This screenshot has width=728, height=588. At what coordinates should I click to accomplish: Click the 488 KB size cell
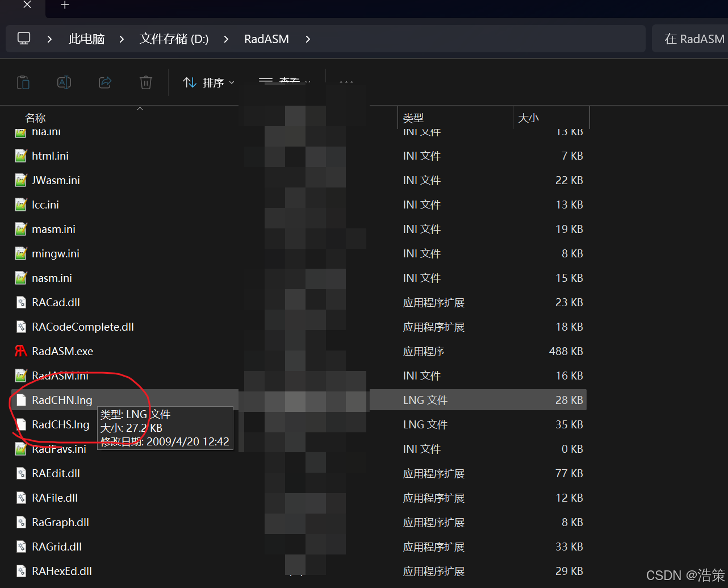point(566,351)
